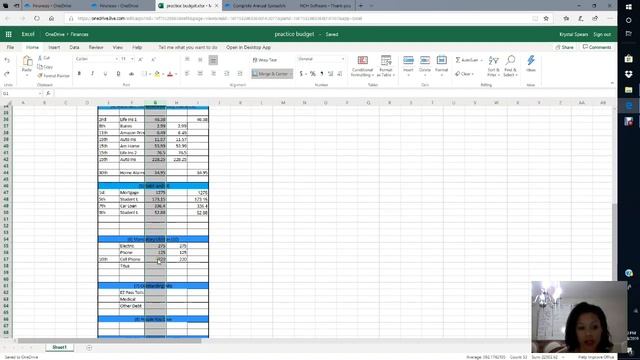Toggle Bold formatting

click(x=79, y=74)
